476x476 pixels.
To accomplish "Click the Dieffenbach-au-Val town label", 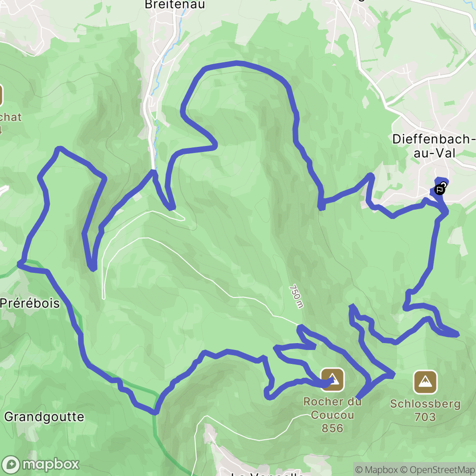I will pyautogui.click(x=434, y=146).
